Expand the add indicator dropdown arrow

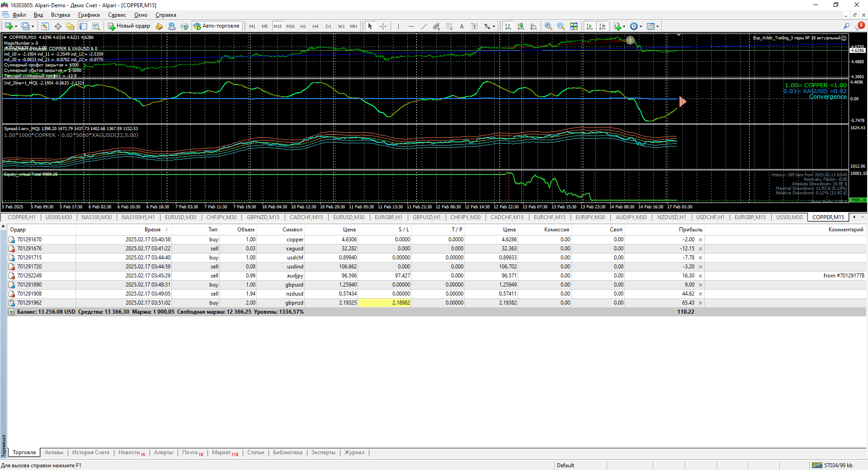pyautogui.click(x=624, y=26)
